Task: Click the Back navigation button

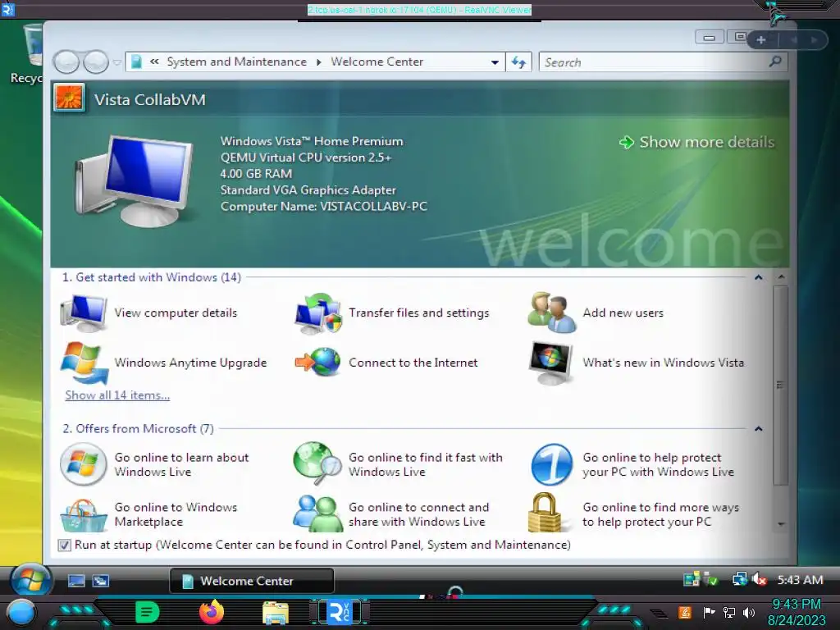Action: [x=66, y=62]
